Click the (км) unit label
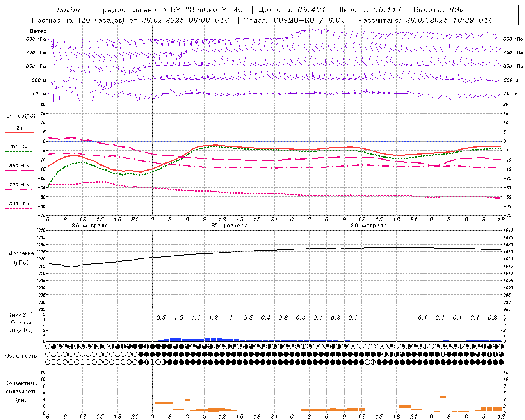Image resolution: width=525 pixels, height=420 pixels. click(x=21, y=399)
